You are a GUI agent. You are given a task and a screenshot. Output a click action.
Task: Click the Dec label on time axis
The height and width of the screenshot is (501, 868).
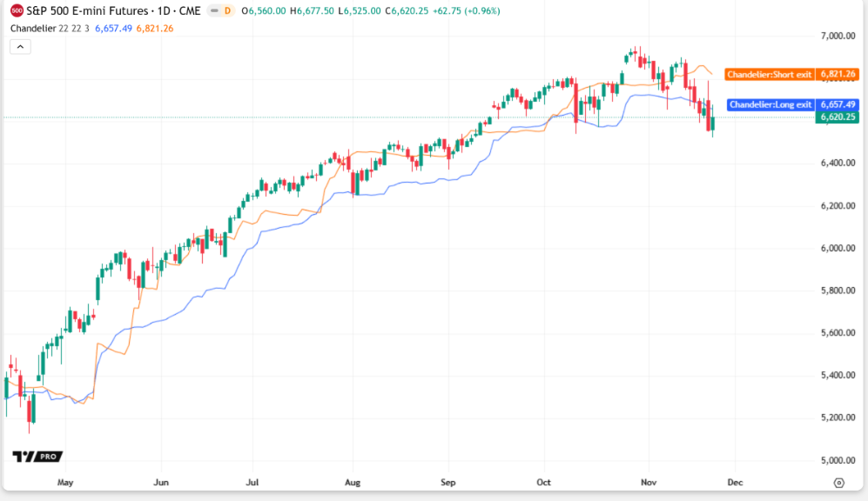tap(735, 482)
